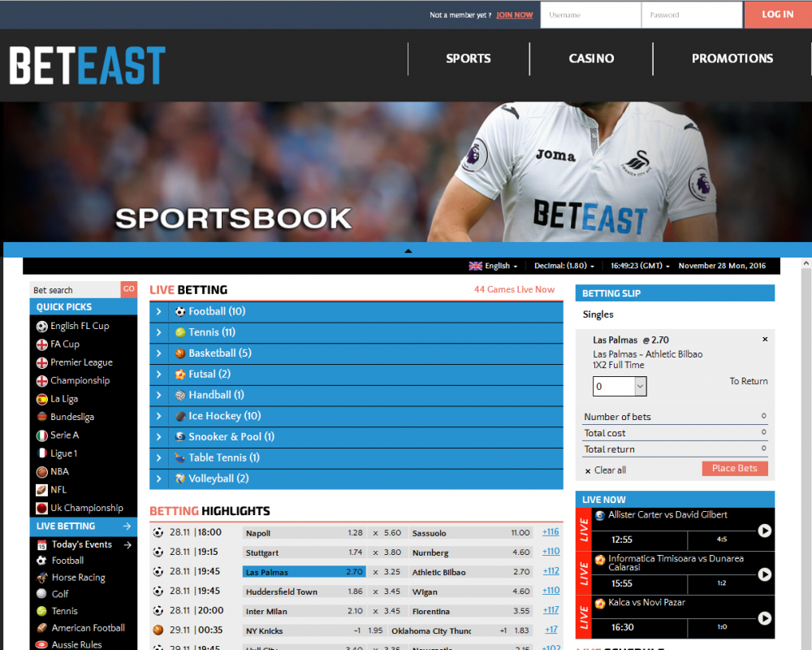Click the JOIN NOW link
The width and height of the screenshot is (812, 650).
pos(514,15)
